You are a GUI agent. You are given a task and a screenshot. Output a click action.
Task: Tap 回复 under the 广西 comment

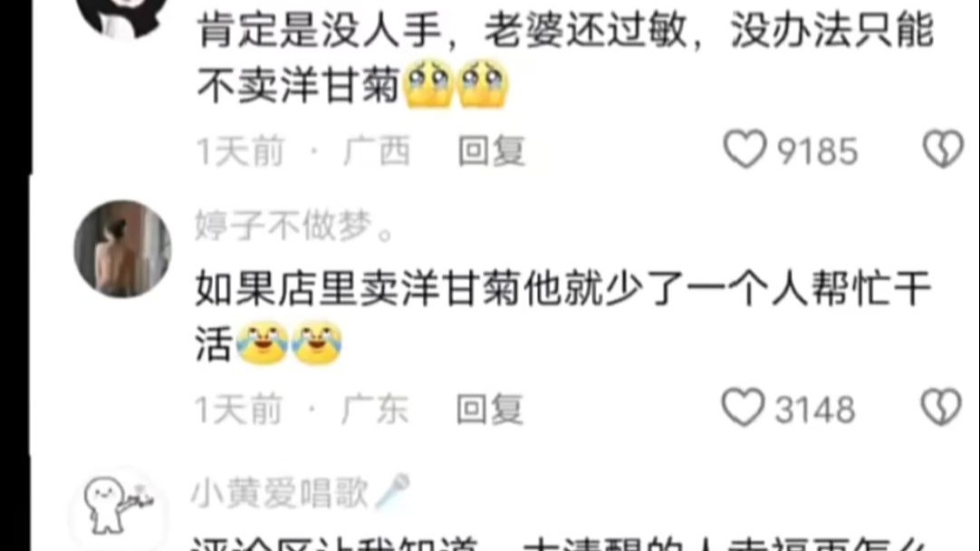491,151
